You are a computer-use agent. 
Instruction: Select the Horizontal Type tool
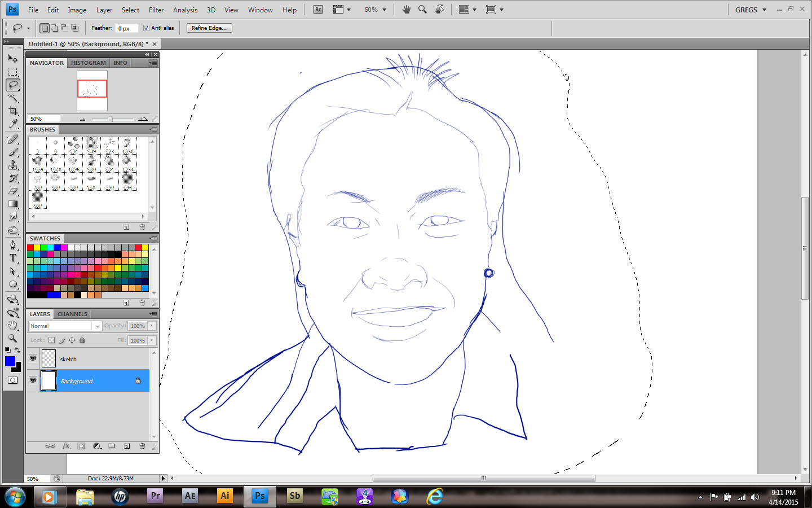(x=12, y=258)
